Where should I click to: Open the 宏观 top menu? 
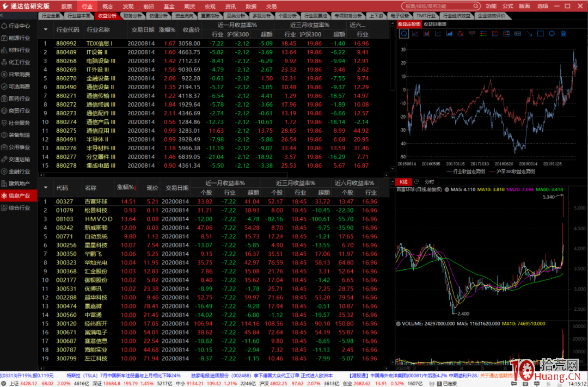[x=210, y=6]
